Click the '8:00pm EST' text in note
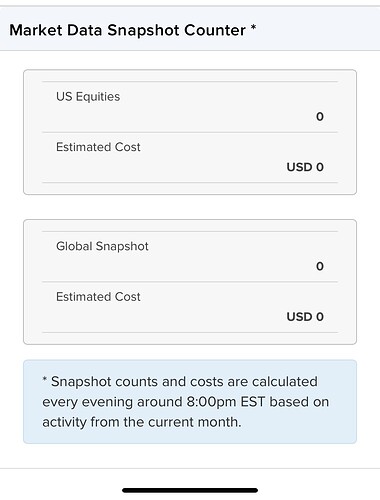 pyautogui.click(x=226, y=402)
